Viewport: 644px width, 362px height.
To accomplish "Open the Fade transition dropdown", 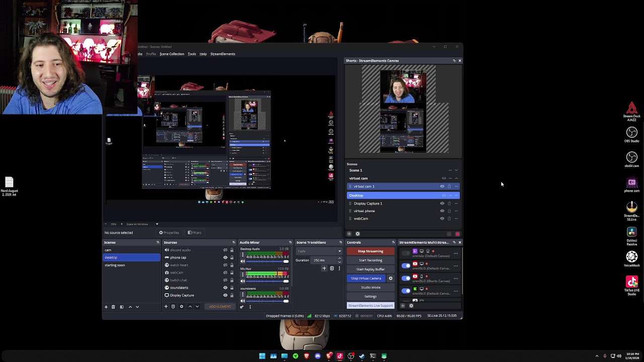I will [x=318, y=251].
